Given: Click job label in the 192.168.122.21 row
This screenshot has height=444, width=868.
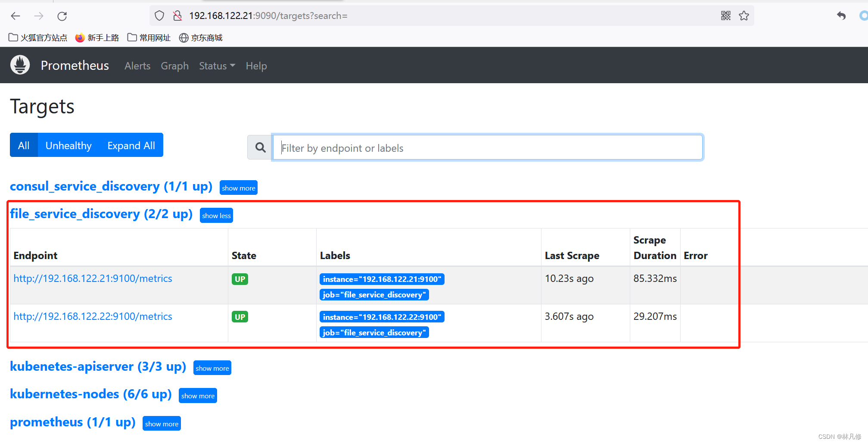Looking at the screenshot, I should pyautogui.click(x=374, y=294).
